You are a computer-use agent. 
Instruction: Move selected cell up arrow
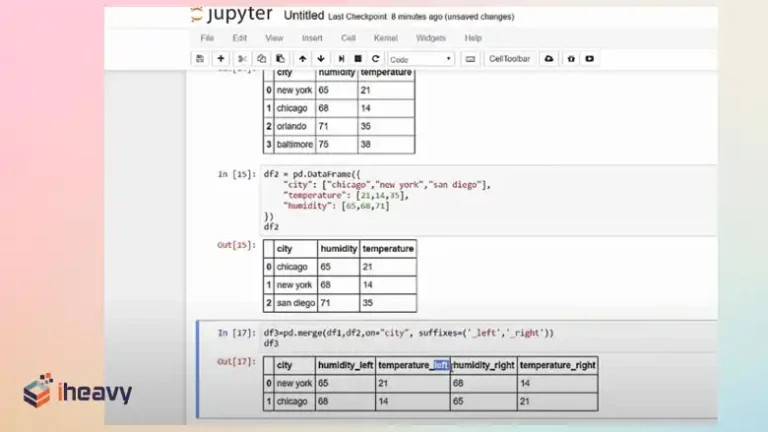click(303, 59)
